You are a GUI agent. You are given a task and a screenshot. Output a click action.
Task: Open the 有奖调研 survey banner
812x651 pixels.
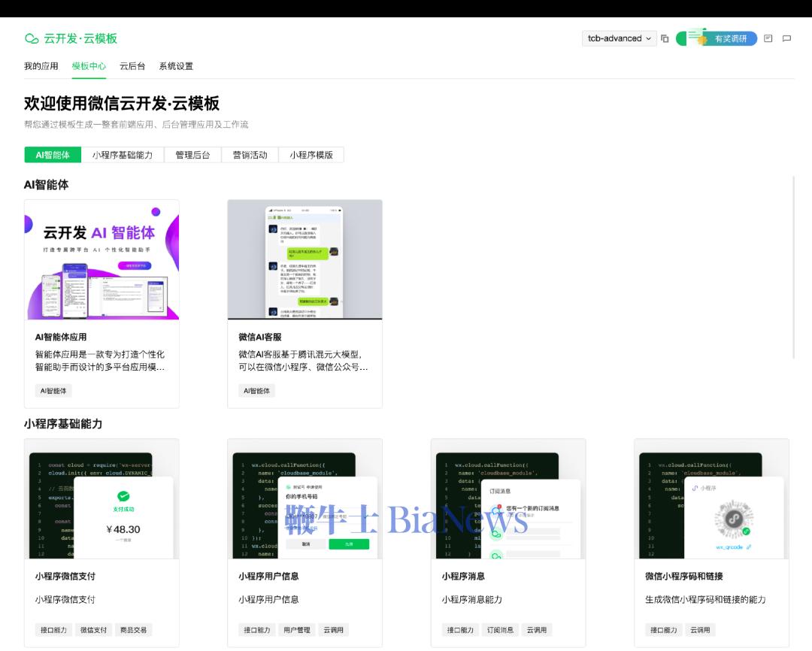coord(717,38)
